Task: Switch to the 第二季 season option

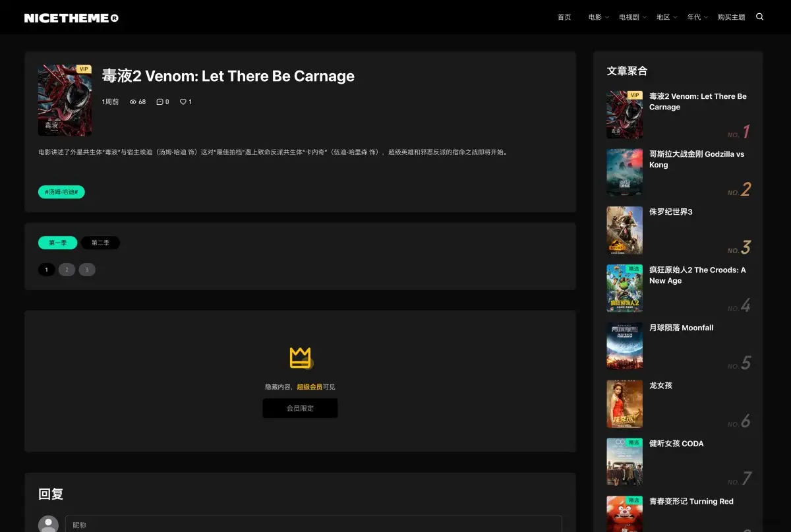Action: point(100,243)
